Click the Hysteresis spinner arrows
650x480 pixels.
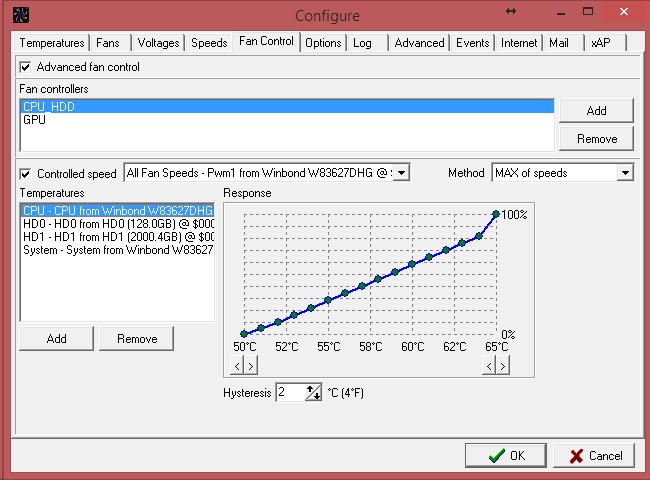pyautogui.click(x=314, y=393)
